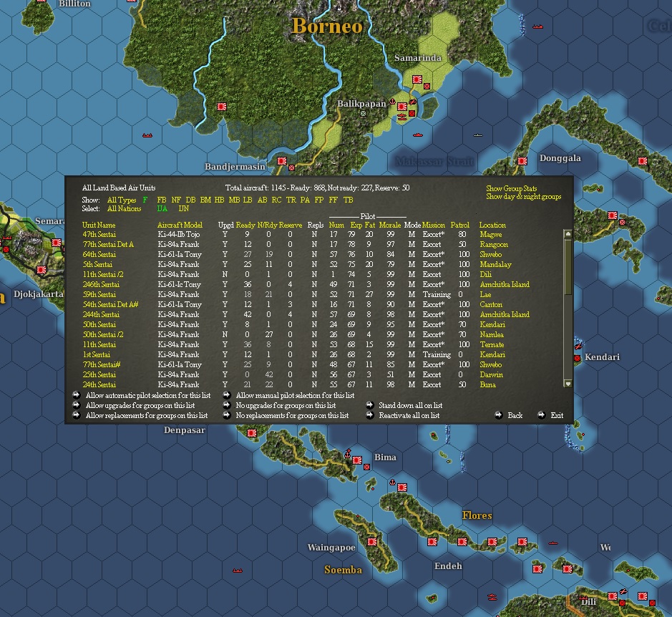672x617 pixels.
Task: Select the ship task force icon in Makassar Strait
Action: coord(418,135)
